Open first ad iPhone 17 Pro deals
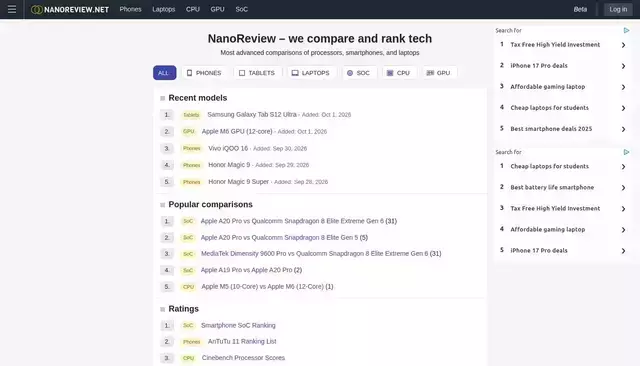This screenshot has height=366, width=640. pyautogui.click(x=539, y=66)
